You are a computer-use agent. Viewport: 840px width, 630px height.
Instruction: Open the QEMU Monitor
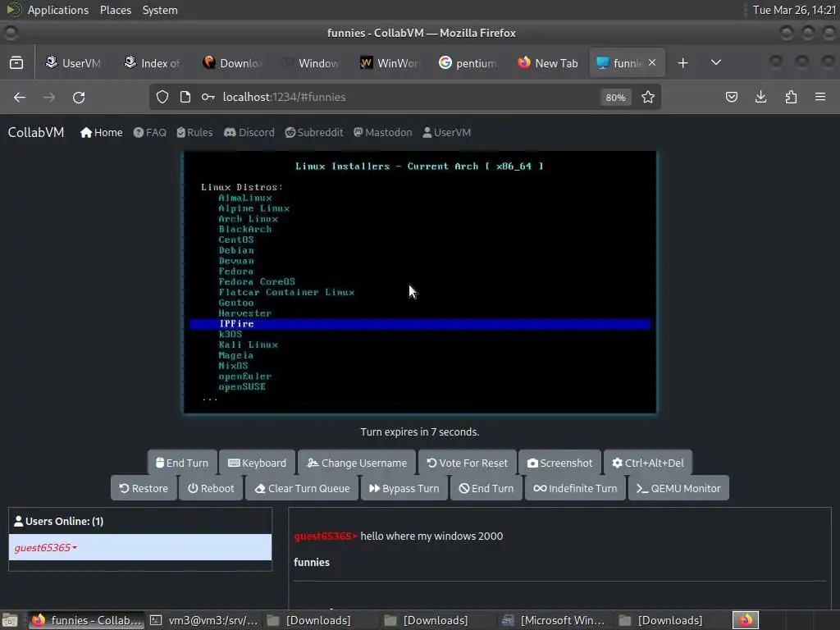678,488
